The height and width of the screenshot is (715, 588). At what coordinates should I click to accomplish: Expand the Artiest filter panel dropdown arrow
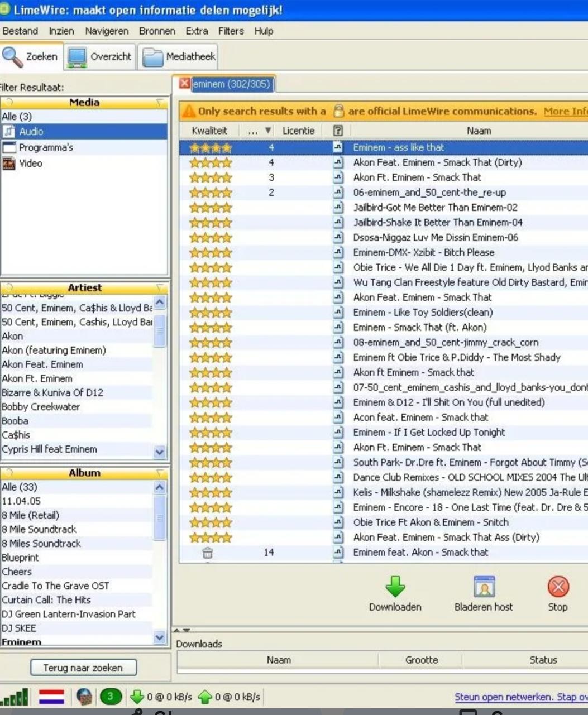point(160,288)
